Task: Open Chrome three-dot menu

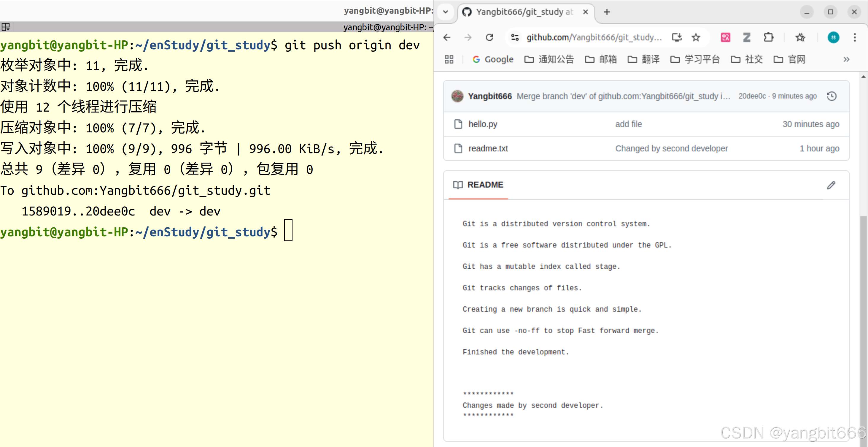Action: (855, 37)
